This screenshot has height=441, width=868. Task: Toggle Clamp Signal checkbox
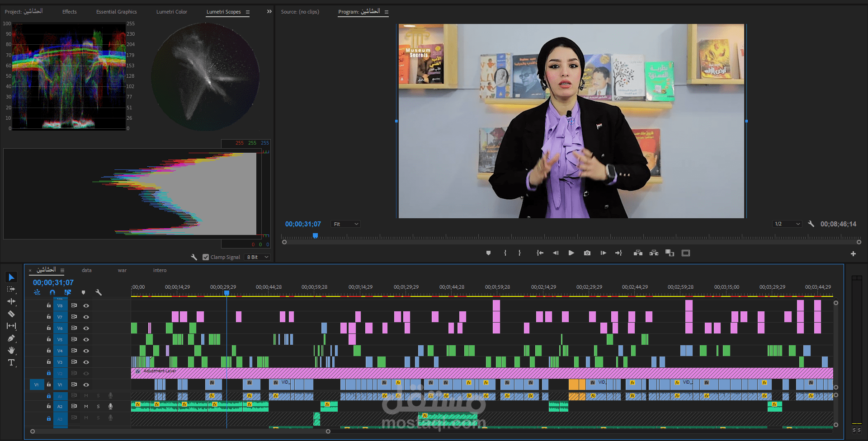[x=206, y=257]
